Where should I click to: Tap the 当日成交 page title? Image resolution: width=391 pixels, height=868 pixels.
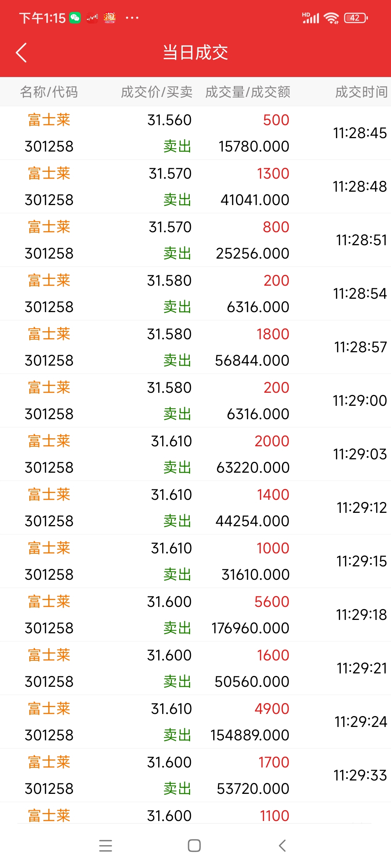[x=195, y=52]
